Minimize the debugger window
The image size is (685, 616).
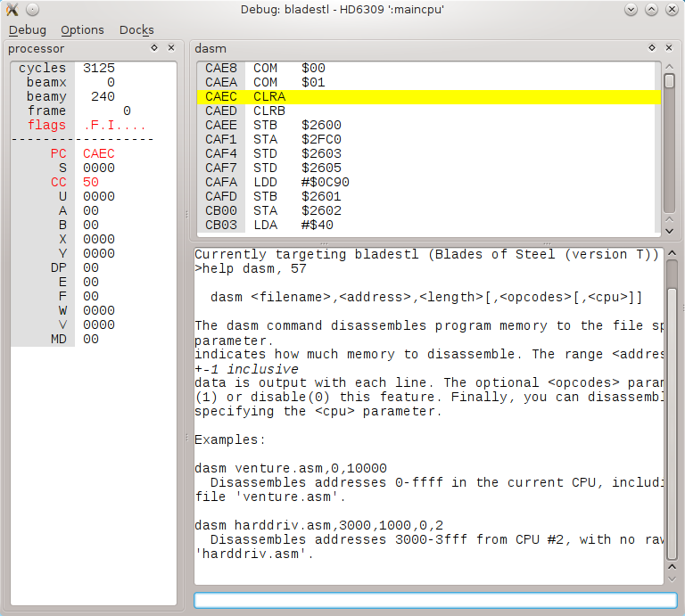pos(631,9)
